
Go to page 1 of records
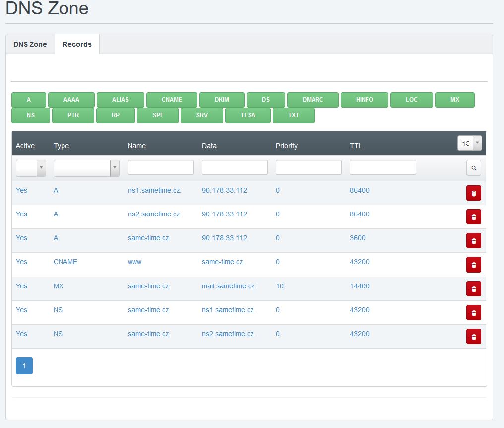pyautogui.click(x=24, y=366)
